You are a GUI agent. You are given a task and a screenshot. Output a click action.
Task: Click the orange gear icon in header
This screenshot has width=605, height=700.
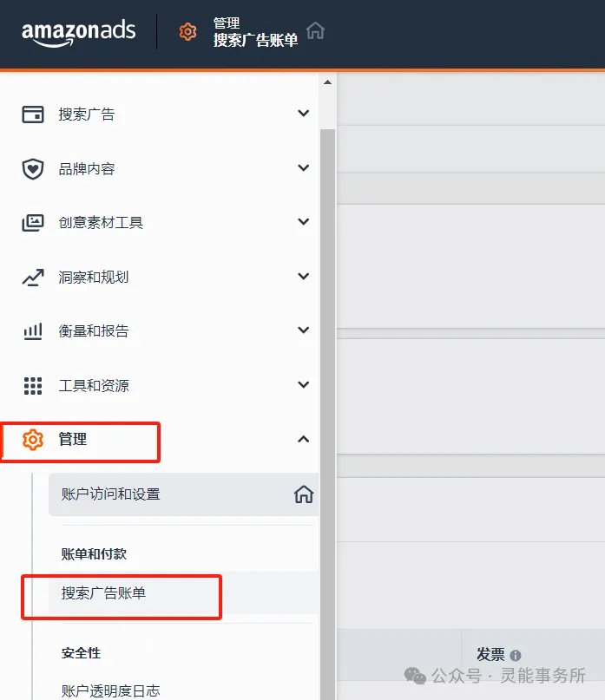point(187,32)
